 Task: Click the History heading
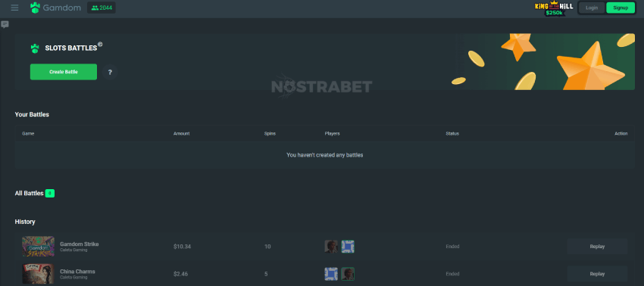[25, 222]
